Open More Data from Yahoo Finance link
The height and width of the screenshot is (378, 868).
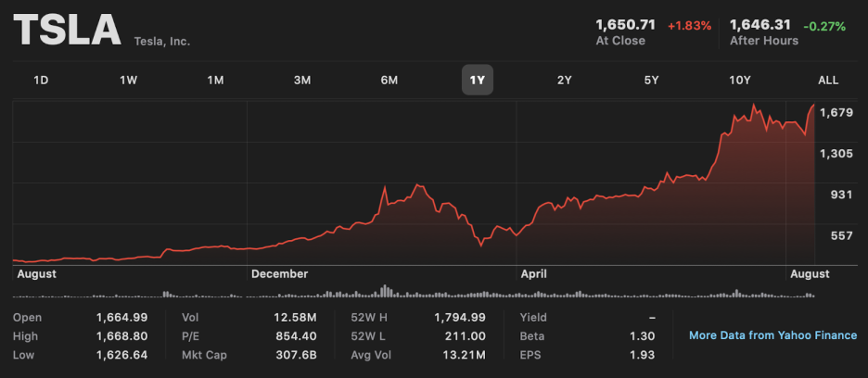tap(772, 335)
